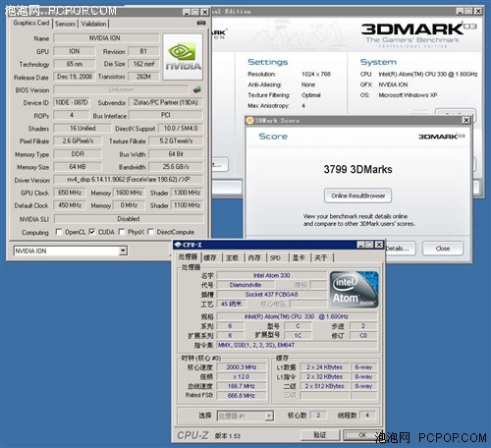
Task: Click the L2 cache 2 x 512 KBytes value
Action: pyautogui.click(x=324, y=386)
